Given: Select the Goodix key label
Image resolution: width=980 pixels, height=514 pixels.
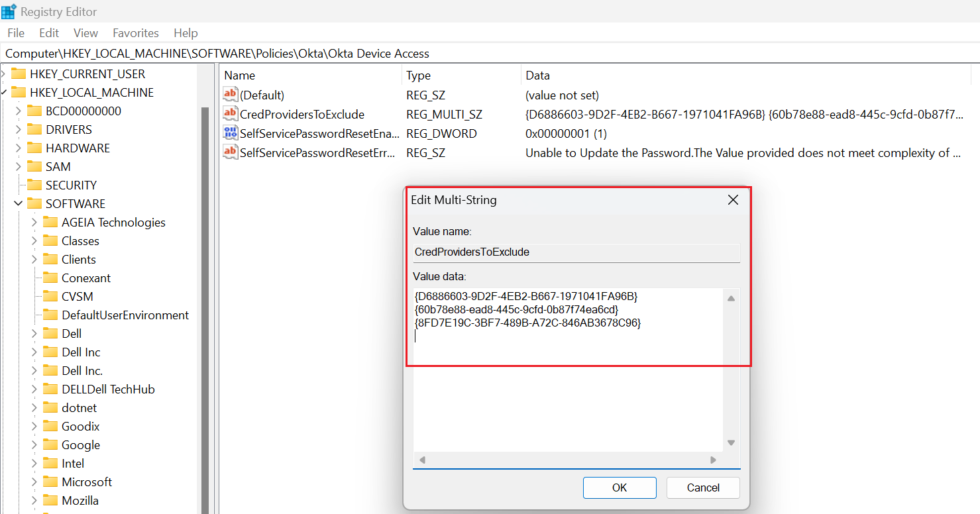Looking at the screenshot, I should 81,427.
